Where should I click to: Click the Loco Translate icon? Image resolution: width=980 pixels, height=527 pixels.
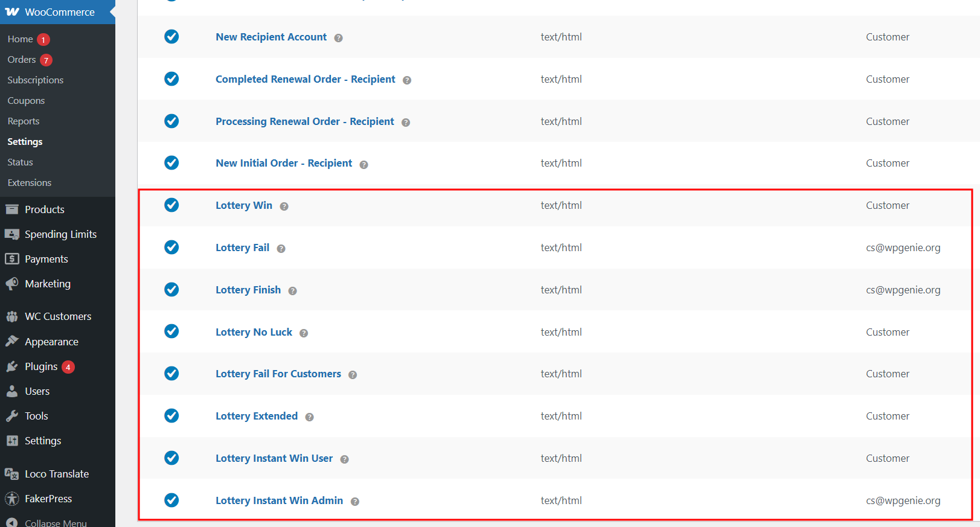pyautogui.click(x=12, y=474)
